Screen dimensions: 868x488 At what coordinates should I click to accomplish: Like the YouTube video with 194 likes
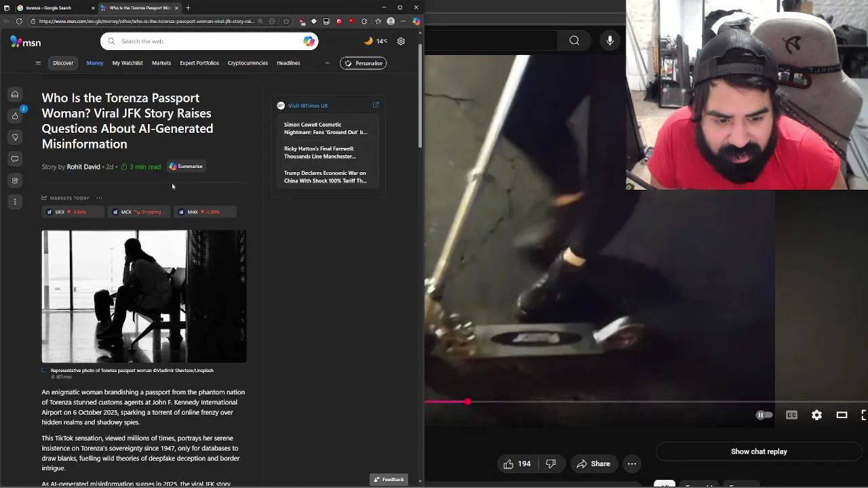click(517, 464)
